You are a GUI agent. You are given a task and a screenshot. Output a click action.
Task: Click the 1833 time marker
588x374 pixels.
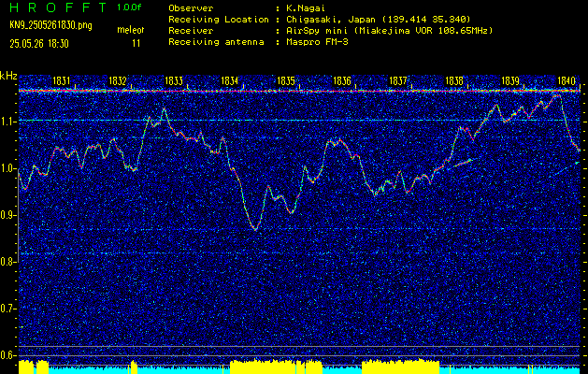point(174,81)
